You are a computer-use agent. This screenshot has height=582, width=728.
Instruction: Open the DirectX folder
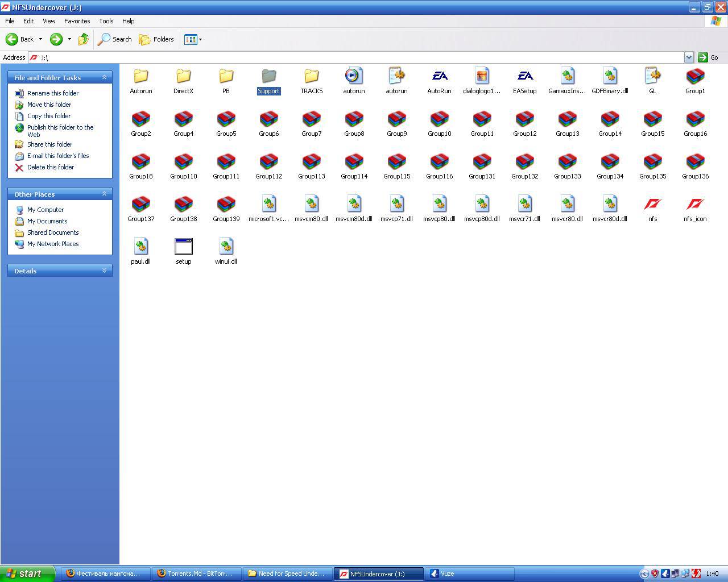[x=183, y=81]
